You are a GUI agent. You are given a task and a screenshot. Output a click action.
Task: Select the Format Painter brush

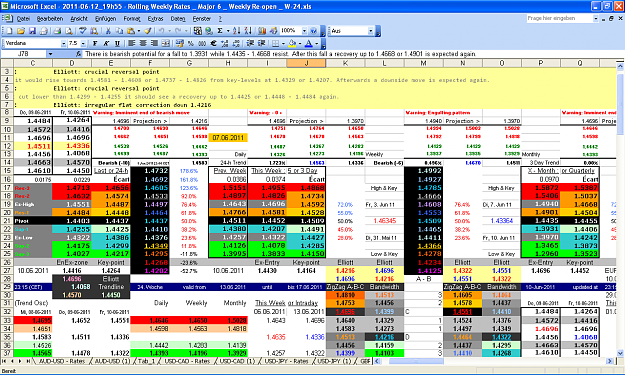(x=147, y=31)
